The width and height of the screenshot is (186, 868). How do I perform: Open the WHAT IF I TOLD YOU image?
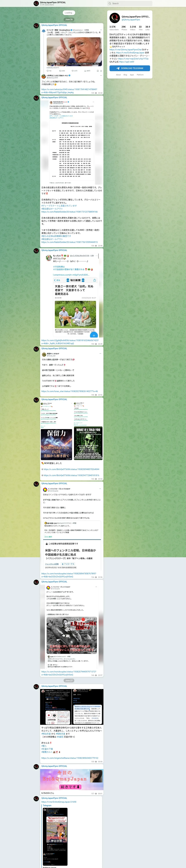(88, 431)
